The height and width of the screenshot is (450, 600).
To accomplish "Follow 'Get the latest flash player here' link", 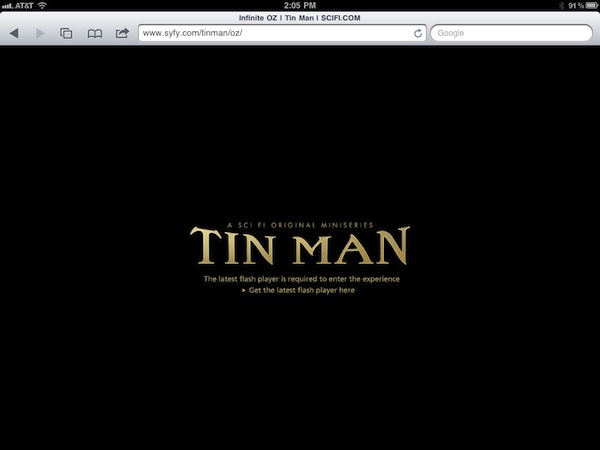I will tap(298, 290).
